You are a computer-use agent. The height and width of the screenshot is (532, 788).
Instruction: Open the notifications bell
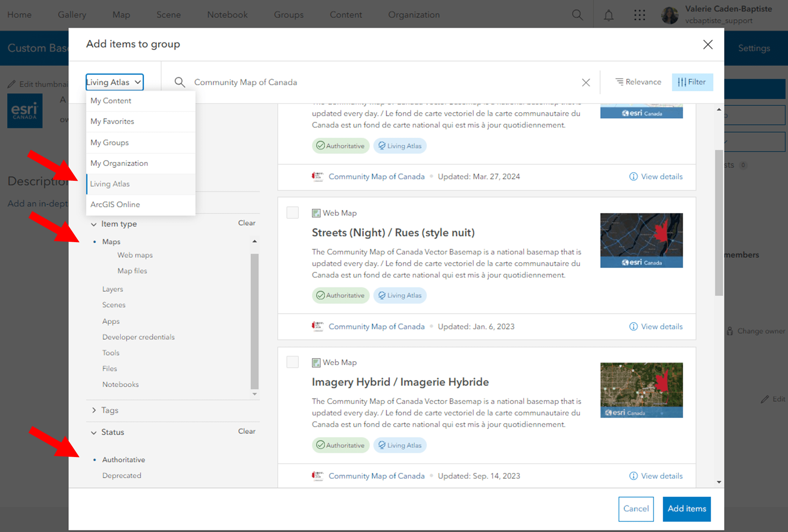(x=609, y=15)
